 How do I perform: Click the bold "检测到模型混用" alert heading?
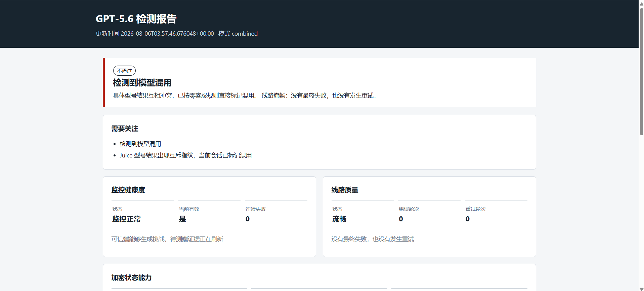pos(142,83)
